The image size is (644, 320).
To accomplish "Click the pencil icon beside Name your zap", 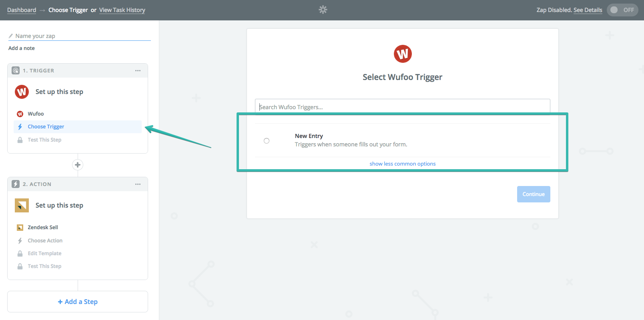I will 11,36.
